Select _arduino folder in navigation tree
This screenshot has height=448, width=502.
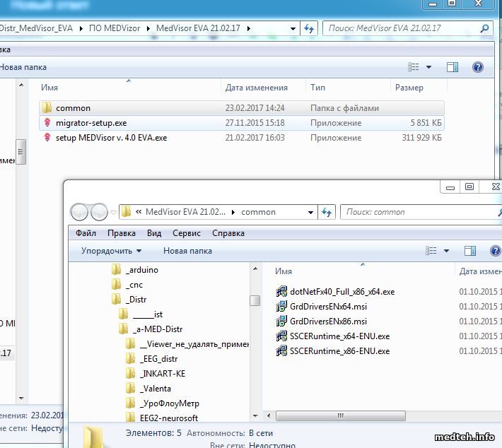point(142,270)
